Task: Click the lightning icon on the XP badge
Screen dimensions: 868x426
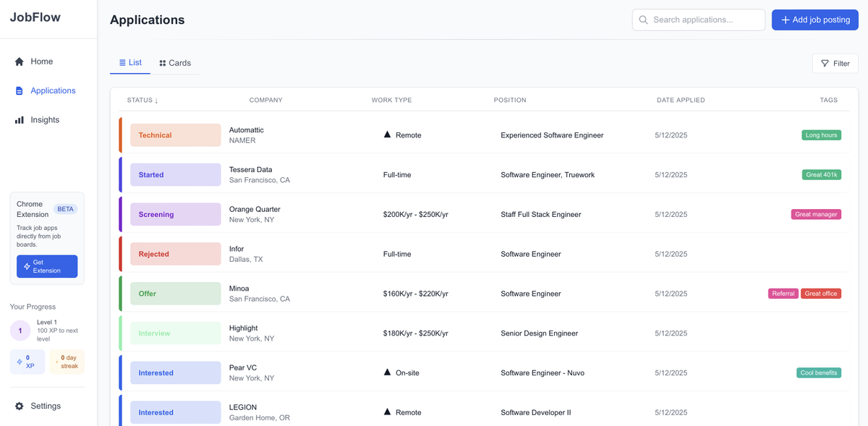Action: [x=20, y=361]
